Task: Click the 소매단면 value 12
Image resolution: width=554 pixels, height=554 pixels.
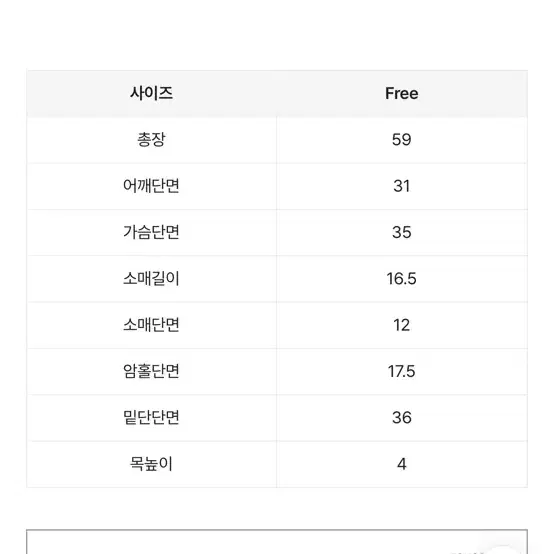Action: coord(402,325)
